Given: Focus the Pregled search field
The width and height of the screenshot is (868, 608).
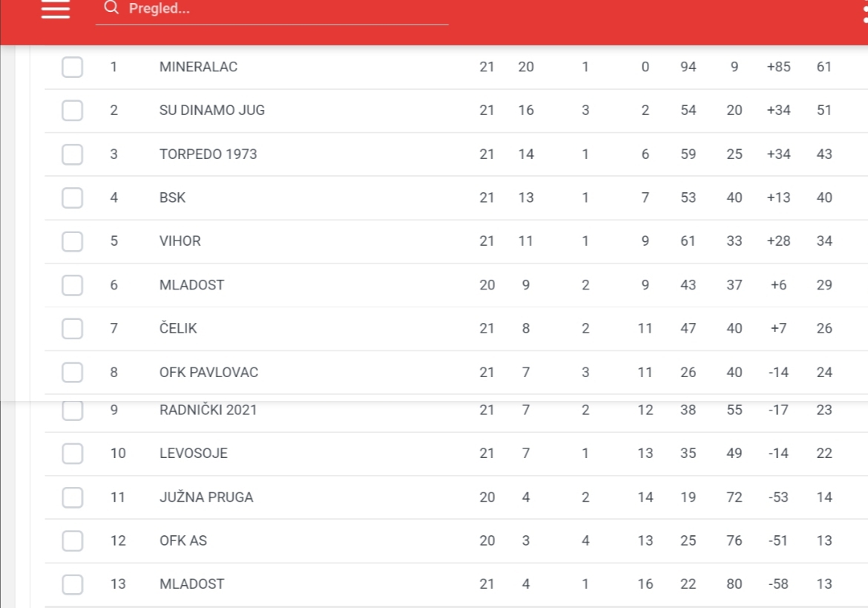Looking at the screenshot, I should pyautogui.click(x=272, y=11).
